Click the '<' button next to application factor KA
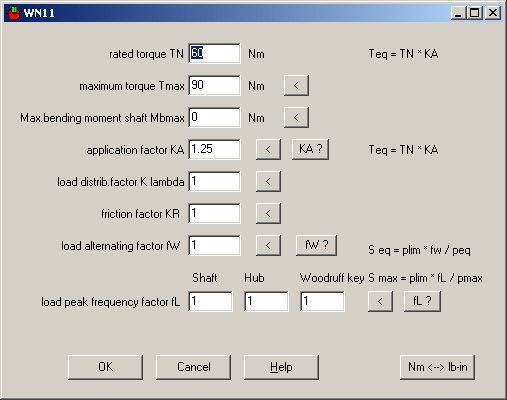 click(x=268, y=149)
